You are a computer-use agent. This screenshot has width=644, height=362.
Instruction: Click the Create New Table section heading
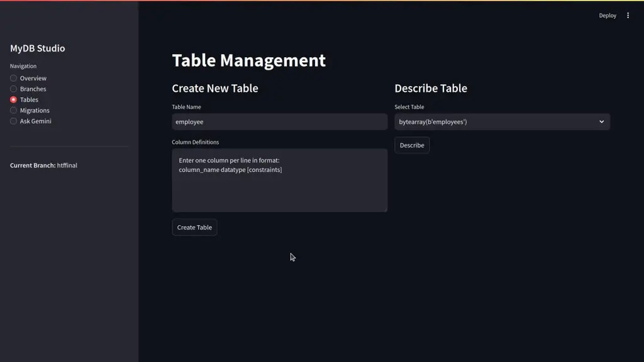click(215, 88)
